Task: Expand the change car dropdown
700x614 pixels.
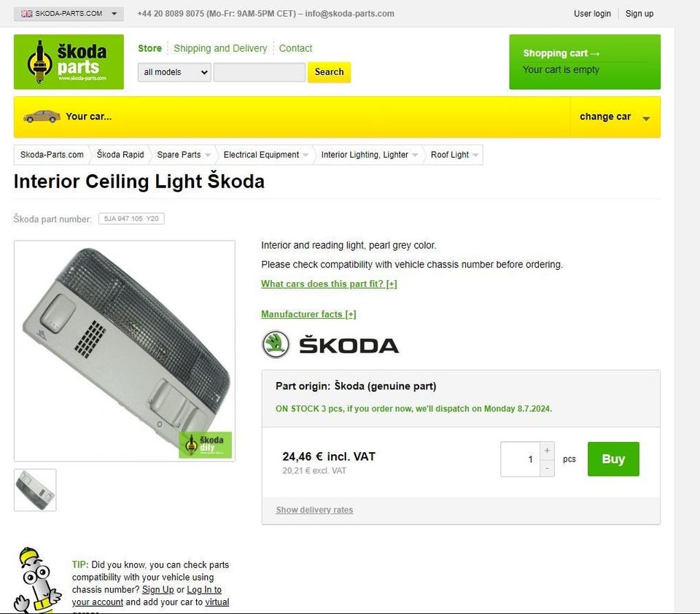Action: pyautogui.click(x=615, y=117)
